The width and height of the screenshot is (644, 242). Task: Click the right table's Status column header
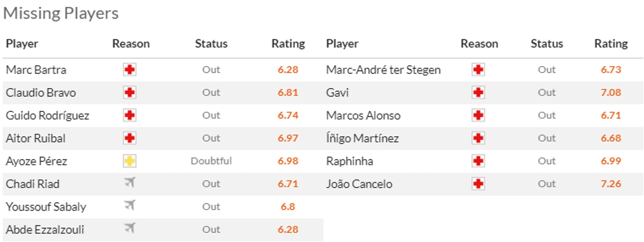click(547, 44)
